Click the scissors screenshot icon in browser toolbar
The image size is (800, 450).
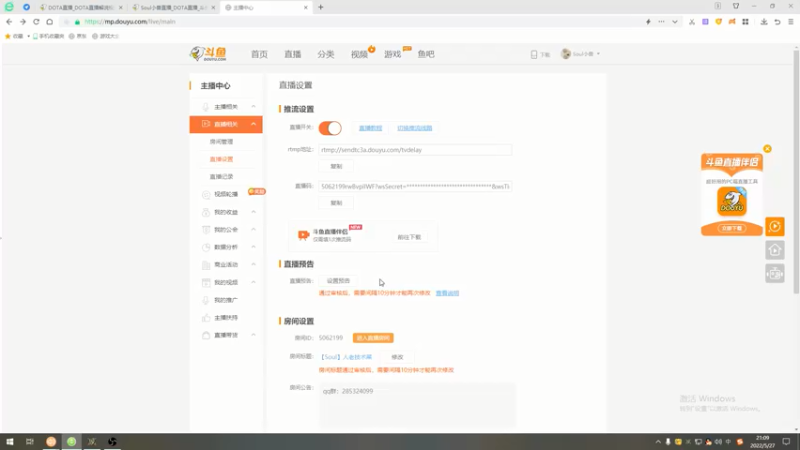click(x=691, y=22)
